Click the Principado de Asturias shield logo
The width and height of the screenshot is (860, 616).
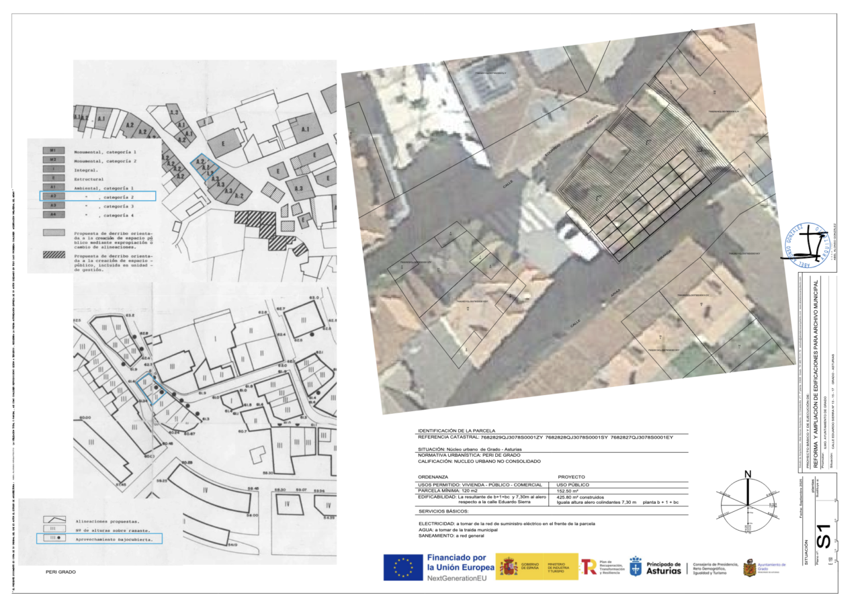pos(635,567)
